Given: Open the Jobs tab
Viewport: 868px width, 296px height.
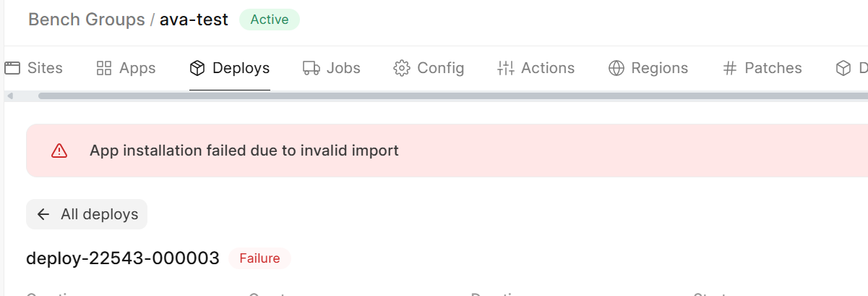Looking at the screenshot, I should point(332,68).
